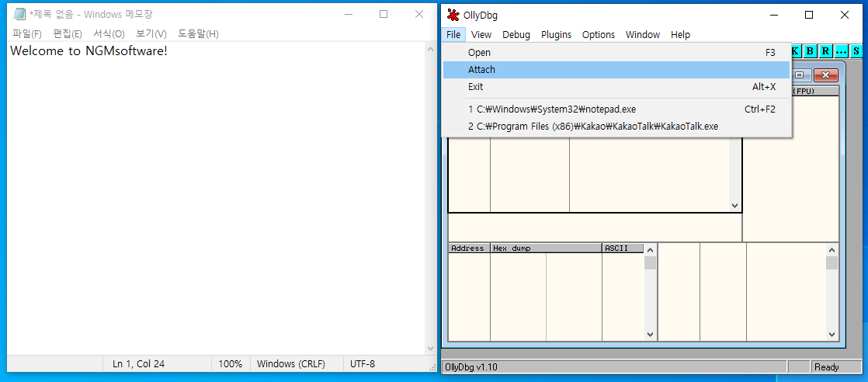The width and height of the screenshot is (868, 382).
Task: Click the K (call stack) toolbar button
Action: pos(796,51)
